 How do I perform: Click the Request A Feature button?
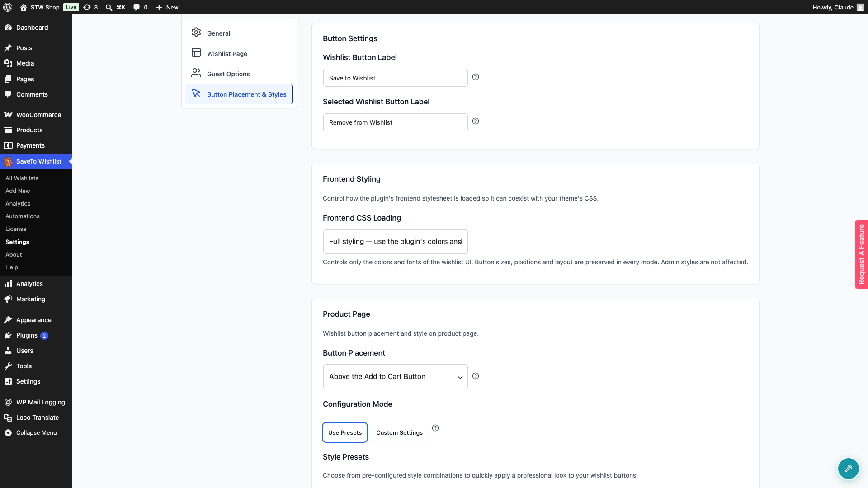coord(861,254)
